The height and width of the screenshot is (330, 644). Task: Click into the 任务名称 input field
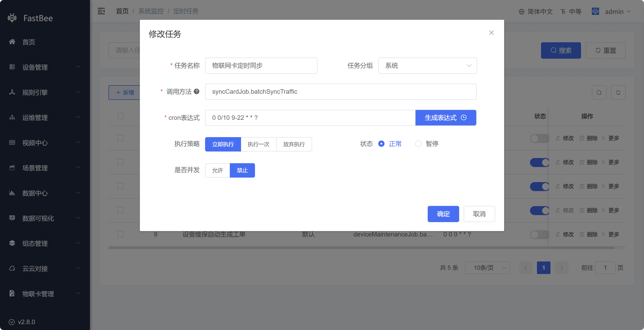pyautogui.click(x=261, y=65)
